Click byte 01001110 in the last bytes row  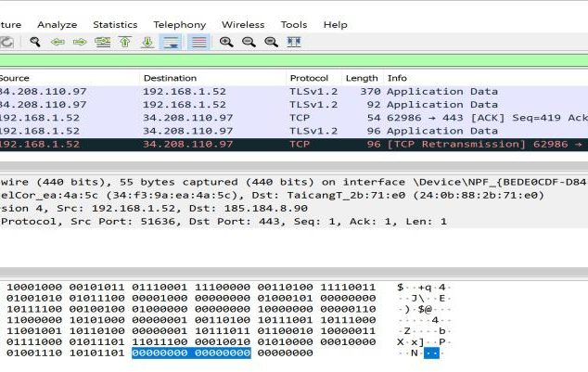34,353
